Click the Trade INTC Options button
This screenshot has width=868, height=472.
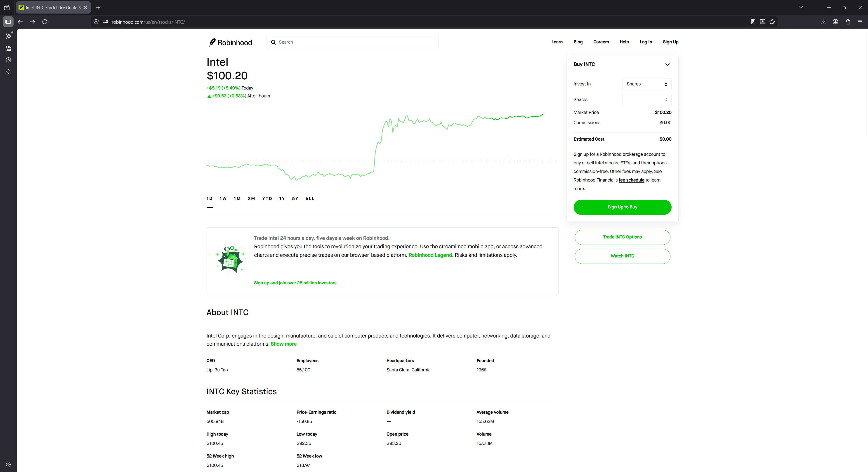pyautogui.click(x=622, y=237)
